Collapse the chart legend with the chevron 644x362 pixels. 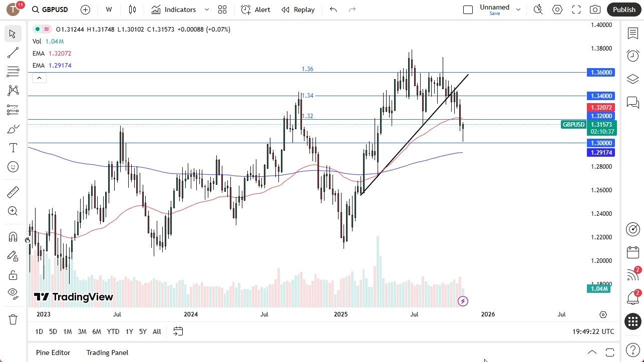39,78
